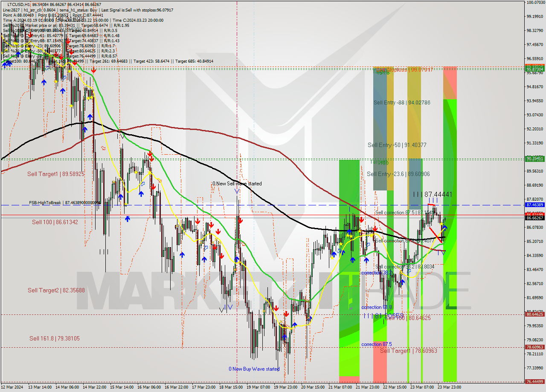Click the 79.95350 price axis value
This screenshot has width=546, height=392.
click(535, 326)
